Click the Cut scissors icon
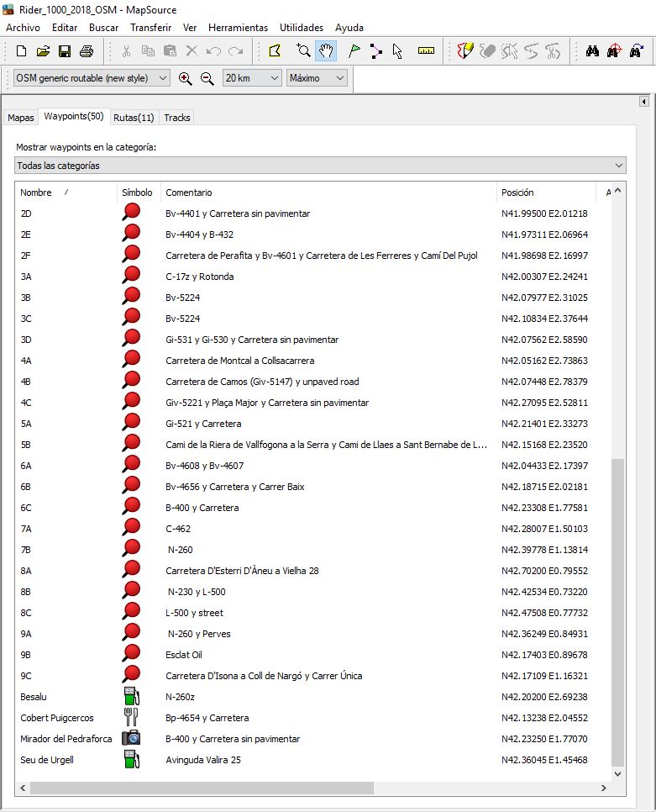This screenshot has width=656, height=812. click(x=126, y=50)
